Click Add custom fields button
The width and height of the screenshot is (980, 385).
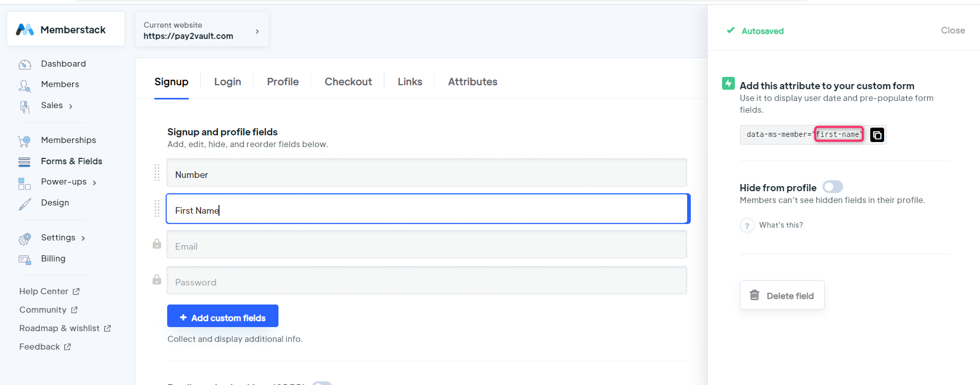(x=223, y=316)
